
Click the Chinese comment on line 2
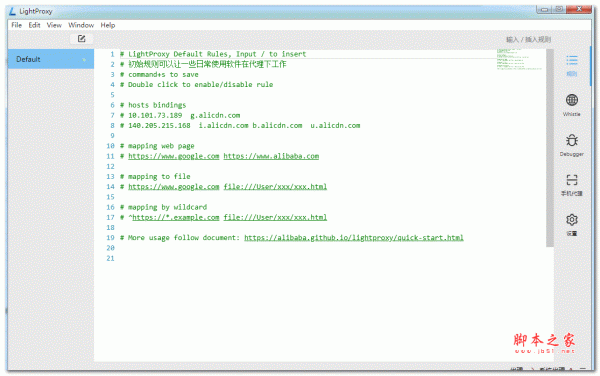pyautogui.click(x=203, y=64)
